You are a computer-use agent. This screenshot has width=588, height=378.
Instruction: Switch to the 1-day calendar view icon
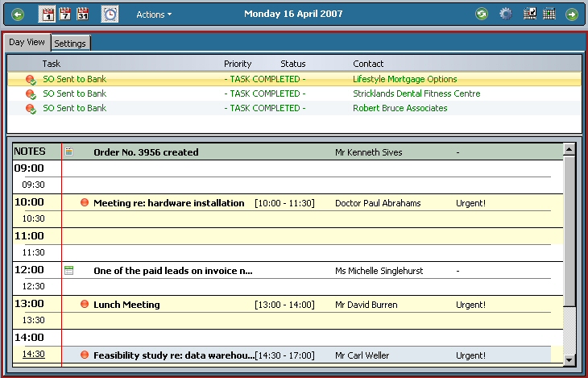(48, 14)
